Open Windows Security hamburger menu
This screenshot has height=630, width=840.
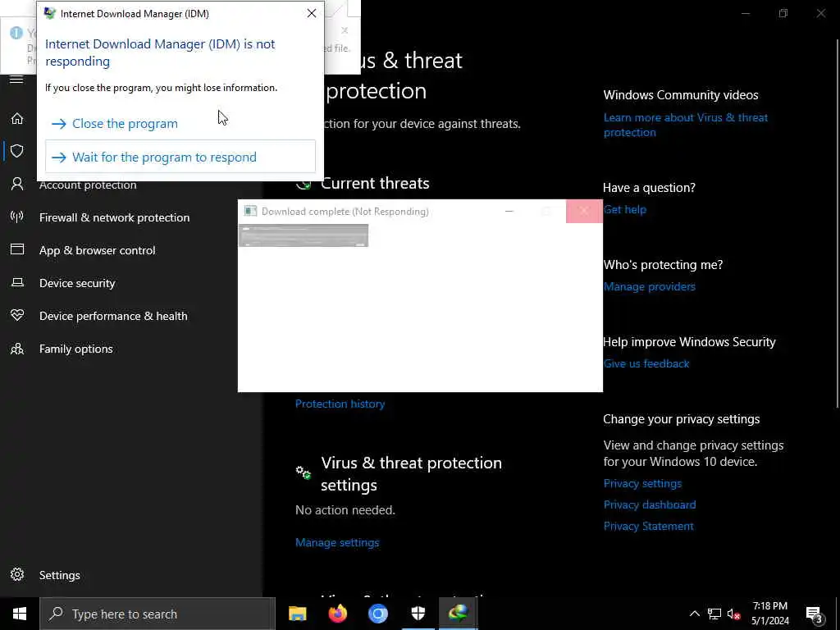point(16,80)
